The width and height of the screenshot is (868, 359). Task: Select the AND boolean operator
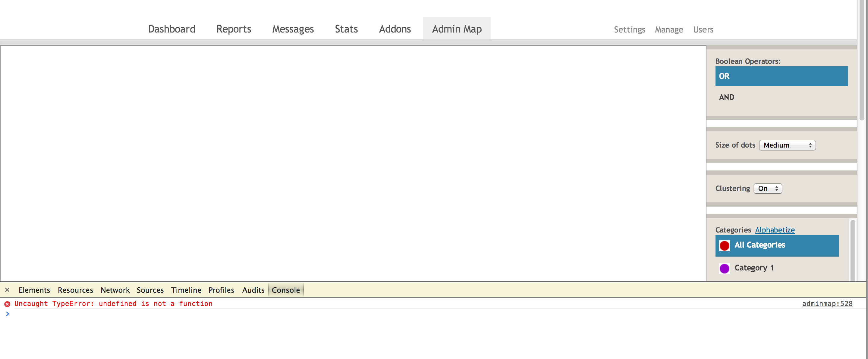(x=726, y=97)
